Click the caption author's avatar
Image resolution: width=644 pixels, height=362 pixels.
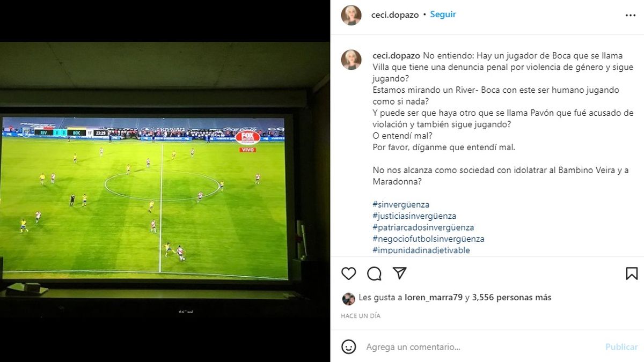click(351, 60)
